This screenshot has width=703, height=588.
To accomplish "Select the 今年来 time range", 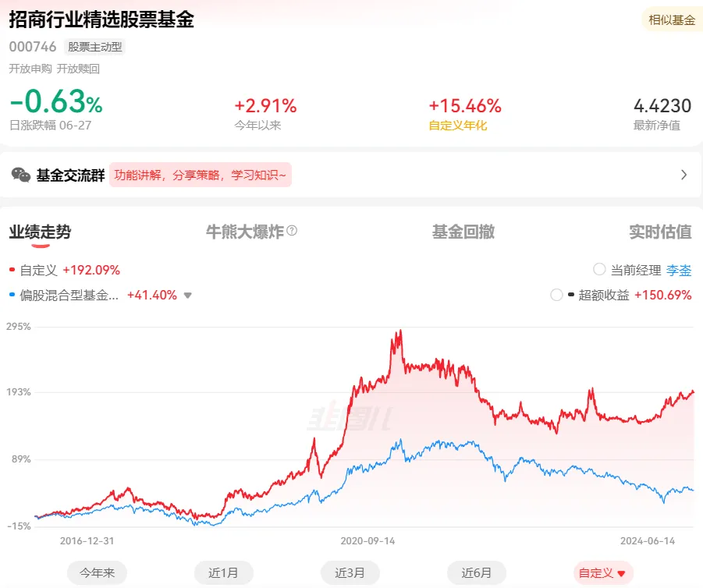I will coord(97,572).
